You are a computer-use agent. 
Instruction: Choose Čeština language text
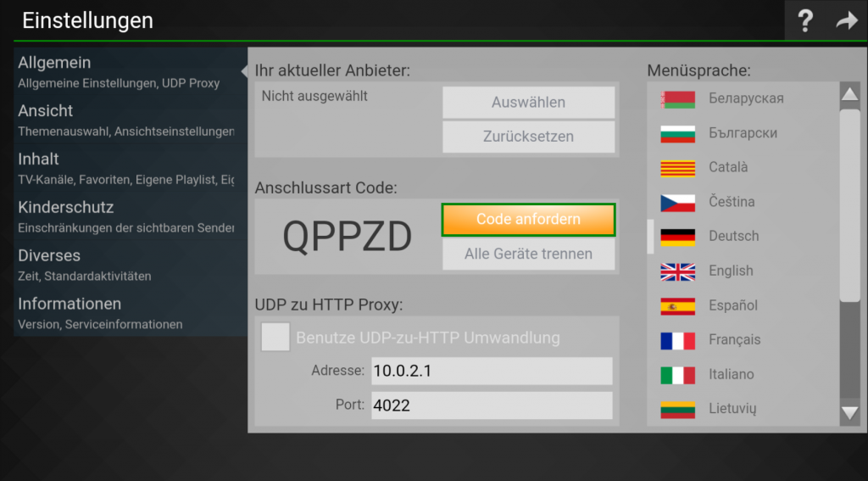(732, 202)
